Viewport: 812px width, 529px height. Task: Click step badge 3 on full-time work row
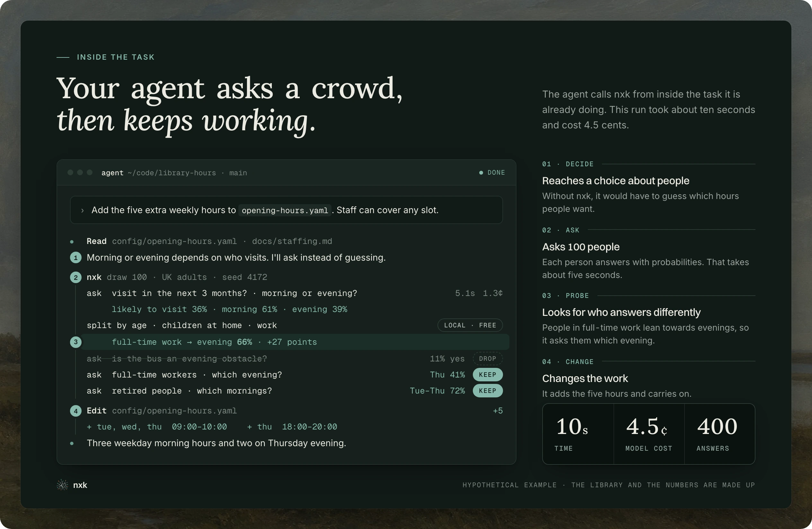tap(76, 342)
